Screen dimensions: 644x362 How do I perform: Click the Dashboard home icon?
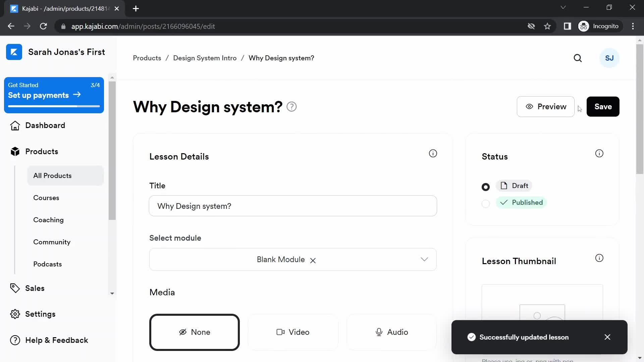click(15, 125)
